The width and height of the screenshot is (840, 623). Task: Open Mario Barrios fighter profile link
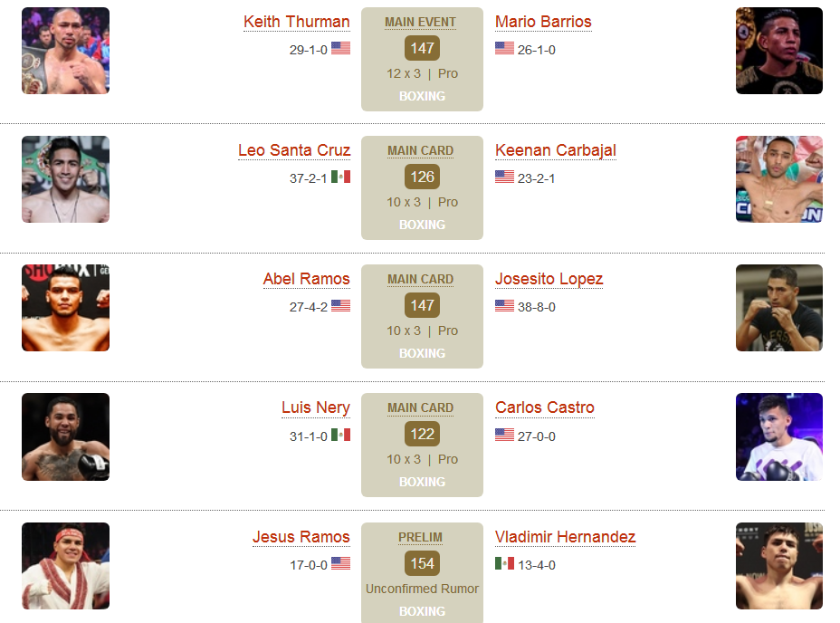pos(543,22)
